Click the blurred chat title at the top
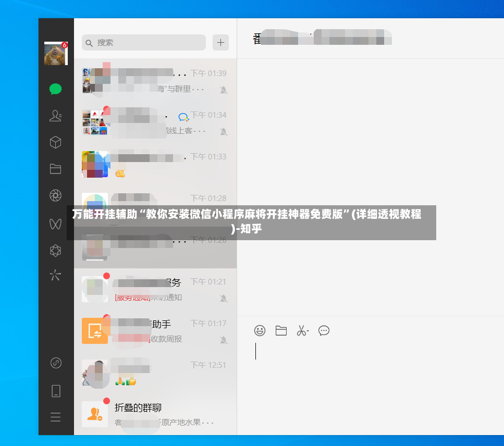 [322, 38]
